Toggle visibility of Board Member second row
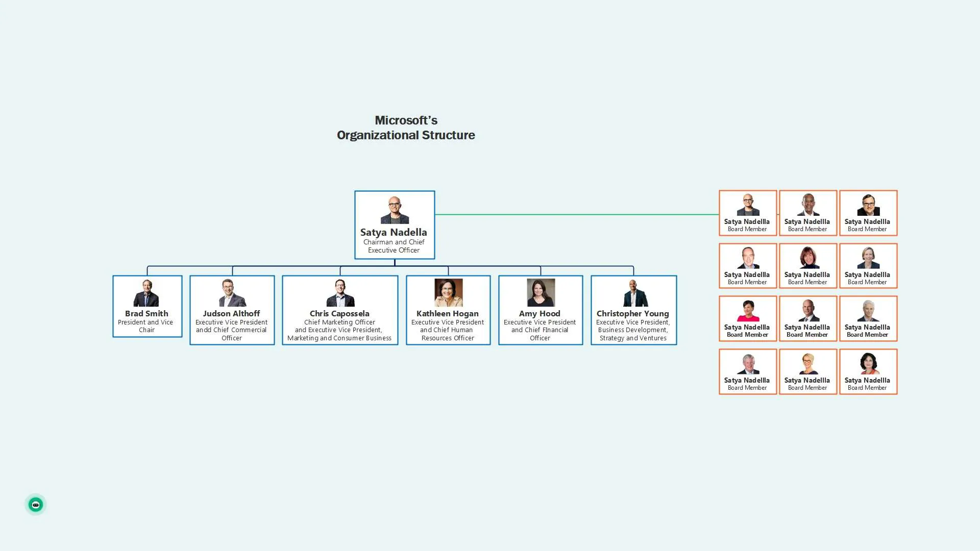 tap(807, 265)
